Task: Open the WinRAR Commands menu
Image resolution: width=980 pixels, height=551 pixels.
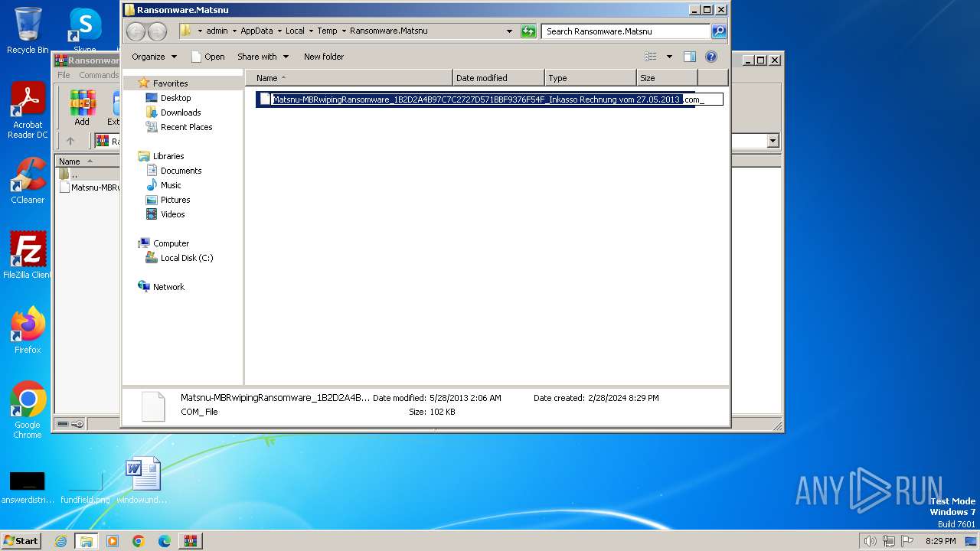Action: 99,75
